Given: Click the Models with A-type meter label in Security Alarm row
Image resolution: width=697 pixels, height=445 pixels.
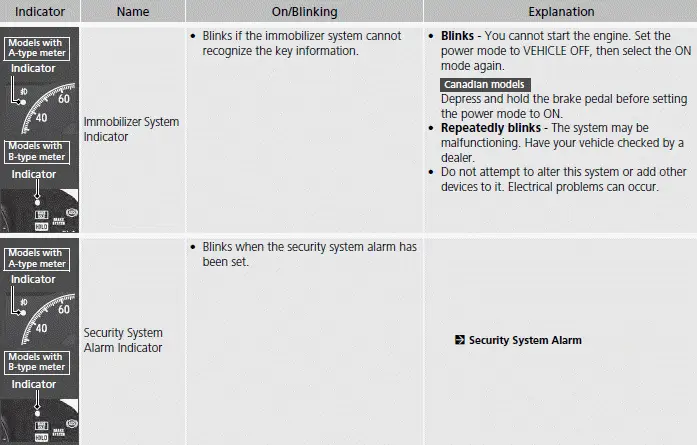Looking at the screenshot, I should point(37,259).
